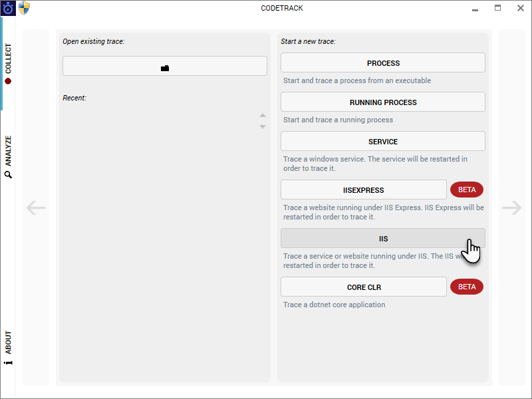Click the CodeTrack stopwatch app icon
Viewport: 532px width, 399px height.
point(8,8)
